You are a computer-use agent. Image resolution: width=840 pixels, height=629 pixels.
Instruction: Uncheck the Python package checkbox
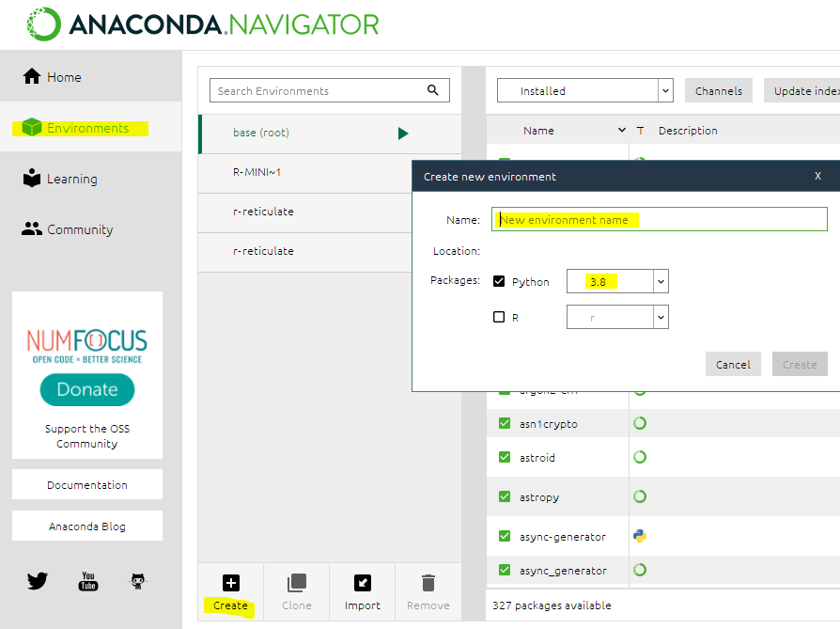pyautogui.click(x=499, y=281)
